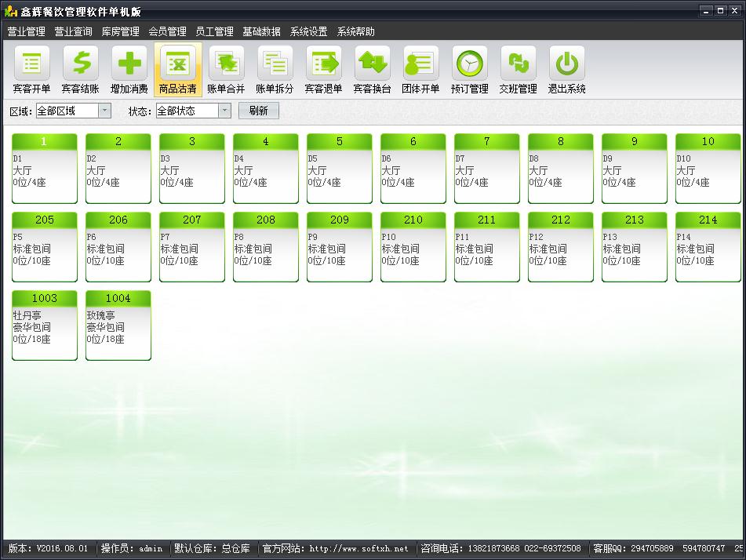This screenshot has height=560, width=746.
Task: Select table card 1 (D1 大厅)
Action: point(44,169)
